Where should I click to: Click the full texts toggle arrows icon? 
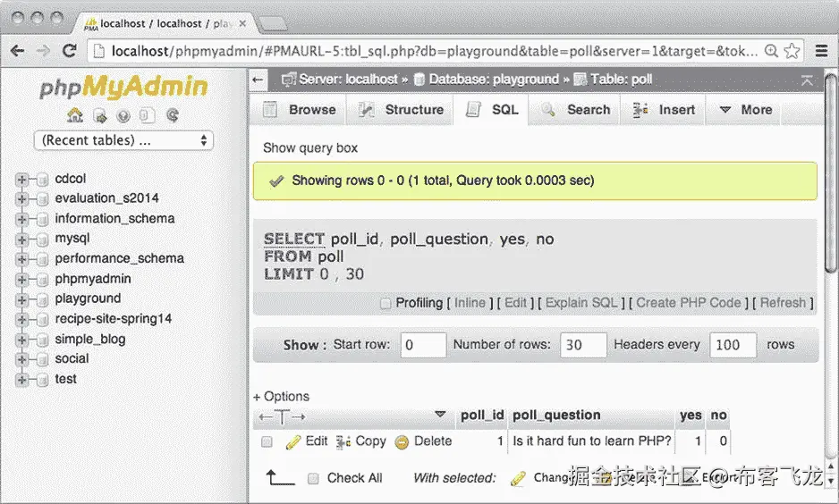[x=282, y=416]
